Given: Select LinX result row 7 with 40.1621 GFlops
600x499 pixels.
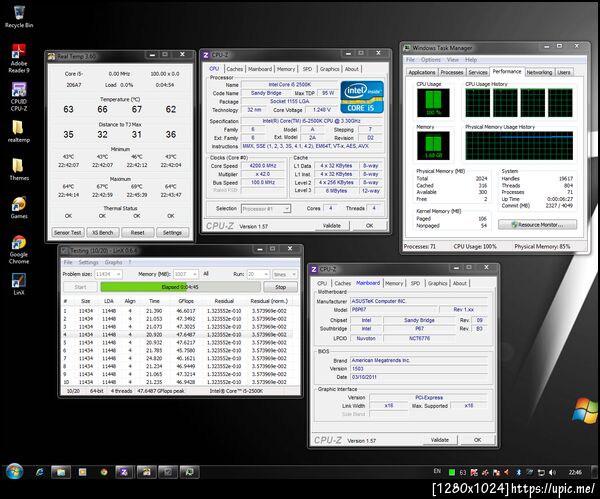Looking at the screenshot, I should (177, 359).
